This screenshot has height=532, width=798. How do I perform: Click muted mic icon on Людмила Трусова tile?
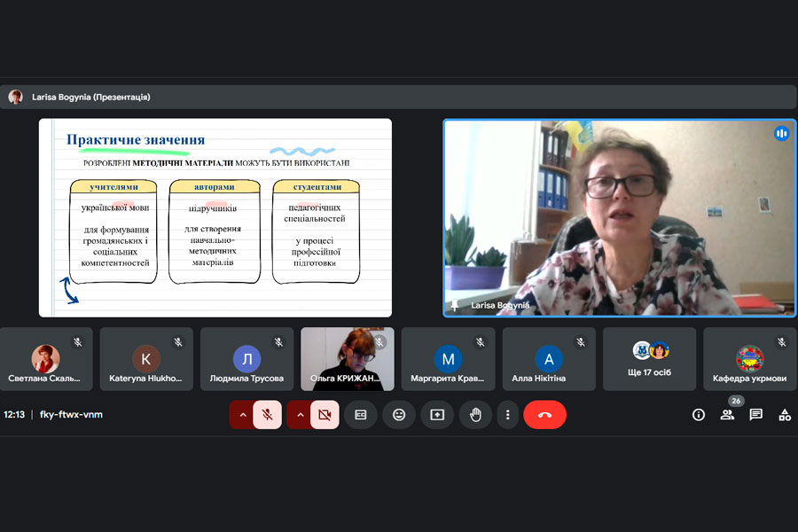tap(278, 342)
